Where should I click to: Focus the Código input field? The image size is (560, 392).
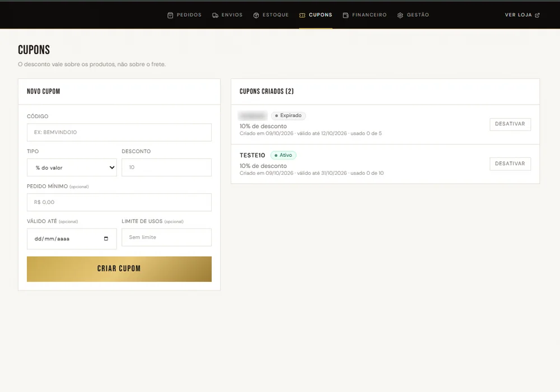pos(119,132)
